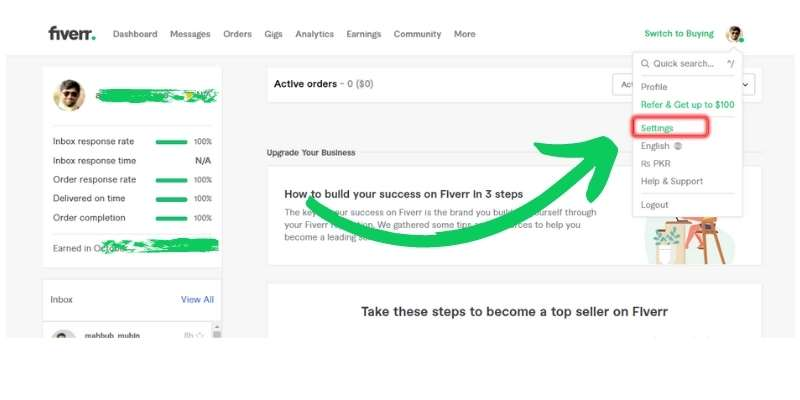Click the Order response rate progress bar
Image resolution: width=800 pixels, height=400 pixels.
point(171,180)
